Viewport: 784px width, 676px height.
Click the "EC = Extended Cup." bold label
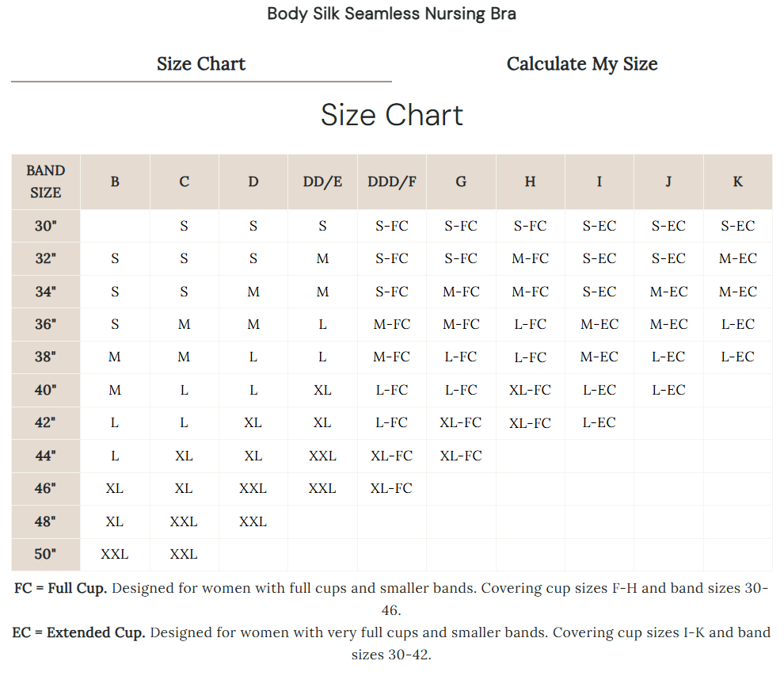(79, 633)
